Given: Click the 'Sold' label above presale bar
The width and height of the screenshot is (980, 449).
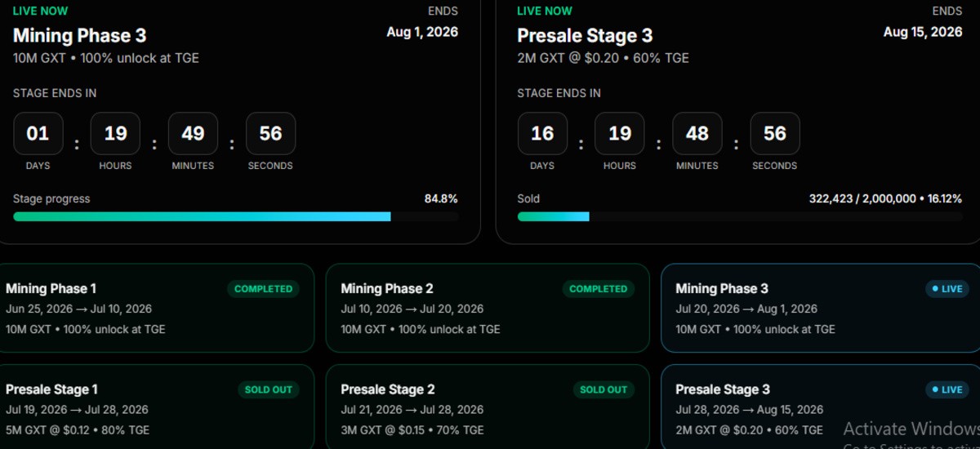Looking at the screenshot, I should pos(528,198).
